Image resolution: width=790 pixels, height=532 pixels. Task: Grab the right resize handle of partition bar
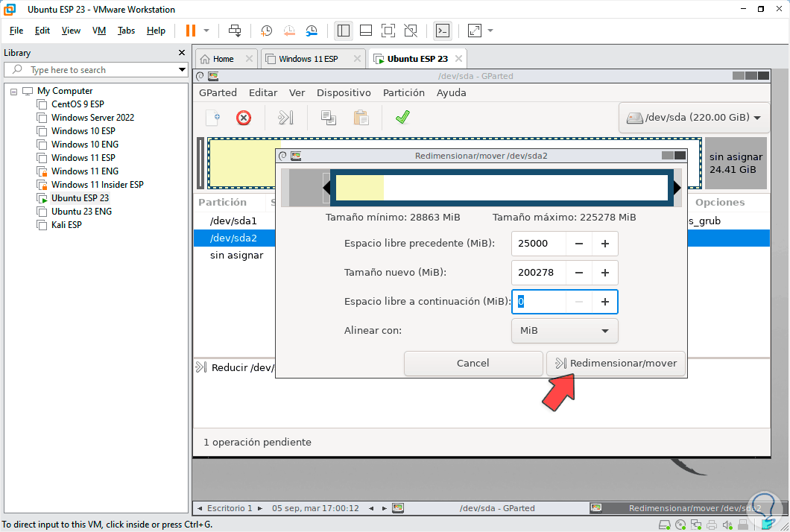pyautogui.click(x=677, y=188)
